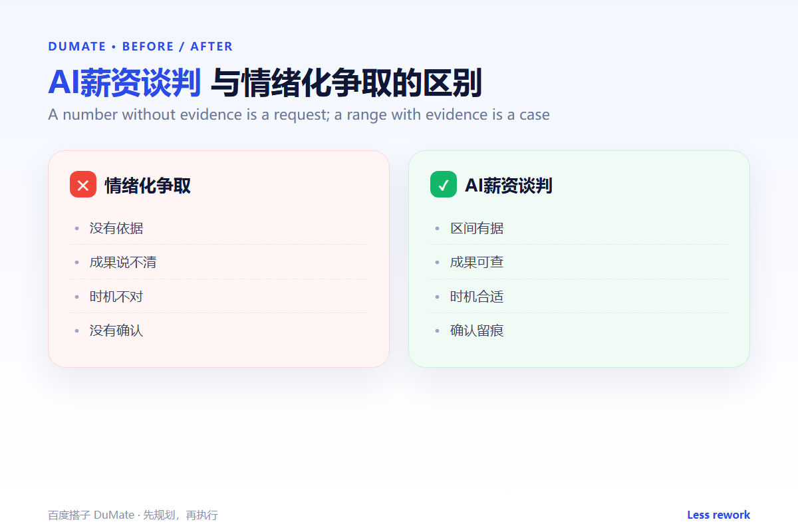
Task: Click the bullet text 确认留痕
Action: [x=477, y=330]
